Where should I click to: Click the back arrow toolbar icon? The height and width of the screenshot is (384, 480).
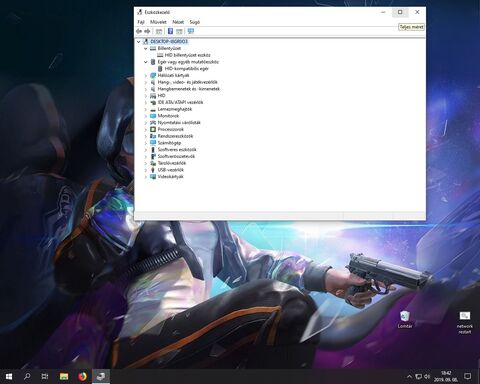pyautogui.click(x=139, y=31)
